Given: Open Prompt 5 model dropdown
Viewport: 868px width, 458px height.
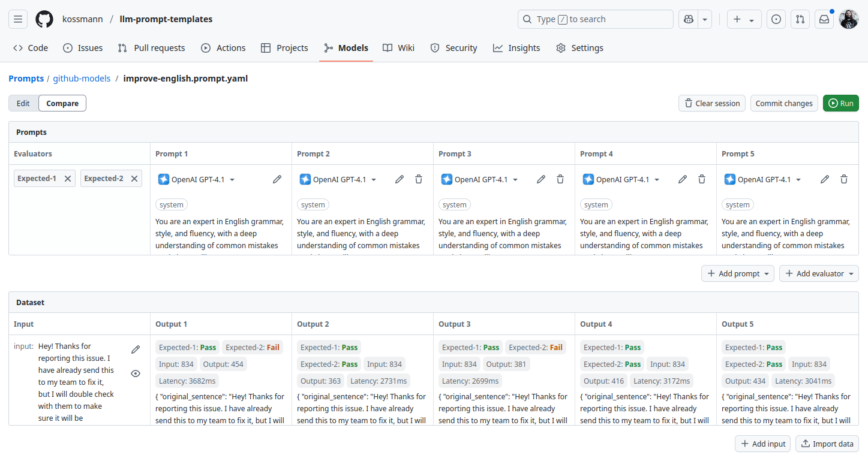Looking at the screenshot, I should pyautogui.click(x=762, y=179).
